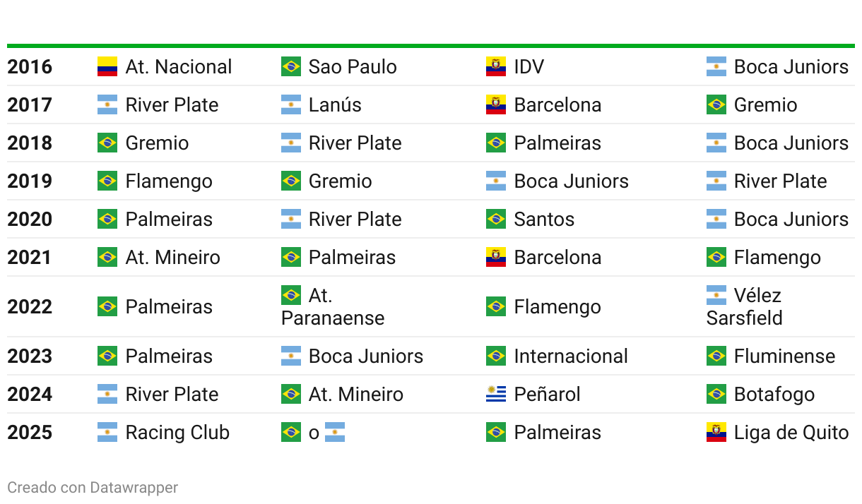Screen dimensions: 862x504
Task: Click the Argentina flag beside Vélez Sarsfield
Action: [x=716, y=295]
